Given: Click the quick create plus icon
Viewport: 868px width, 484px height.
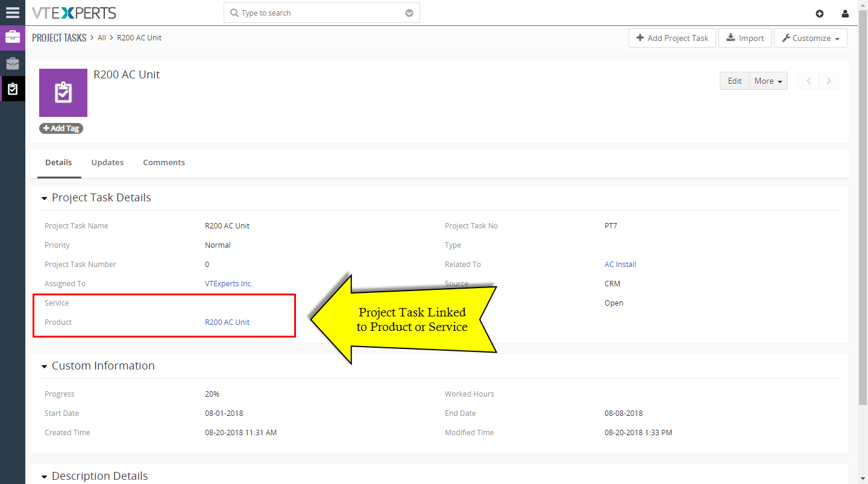Looking at the screenshot, I should click(819, 13).
